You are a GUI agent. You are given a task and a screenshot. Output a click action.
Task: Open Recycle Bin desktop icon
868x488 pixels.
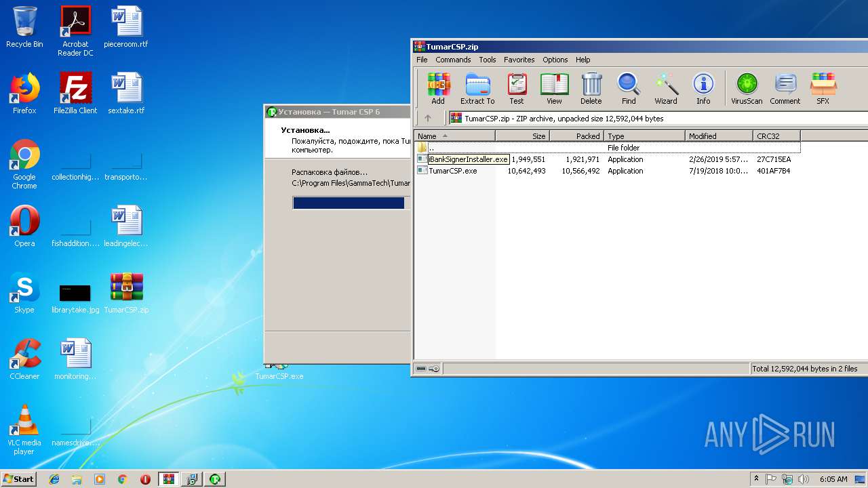24,27
